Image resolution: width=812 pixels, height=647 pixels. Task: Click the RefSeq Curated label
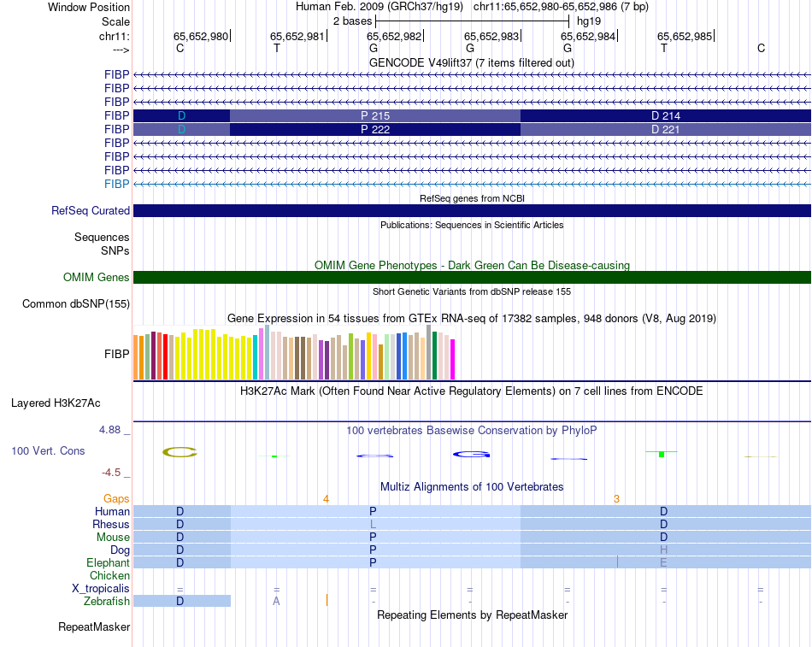pyautogui.click(x=90, y=211)
